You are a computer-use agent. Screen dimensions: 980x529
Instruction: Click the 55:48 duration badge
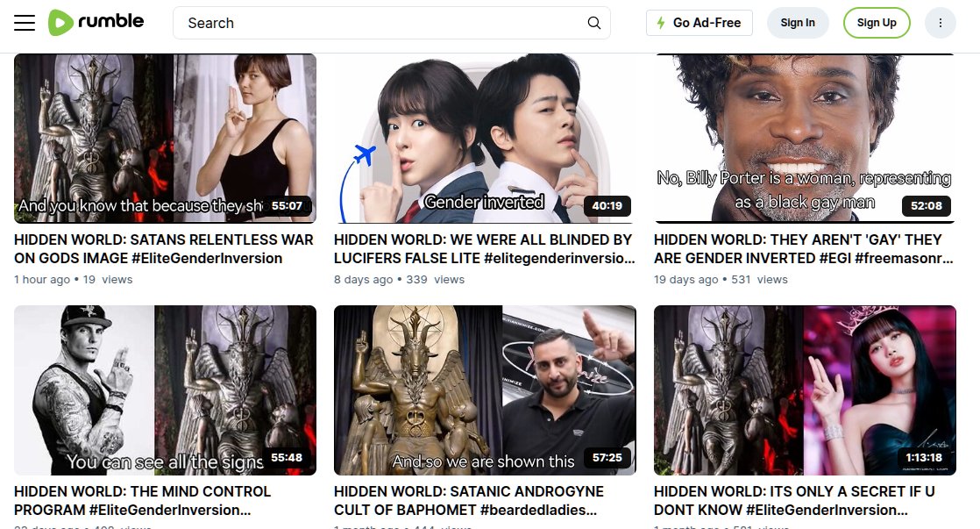(287, 458)
